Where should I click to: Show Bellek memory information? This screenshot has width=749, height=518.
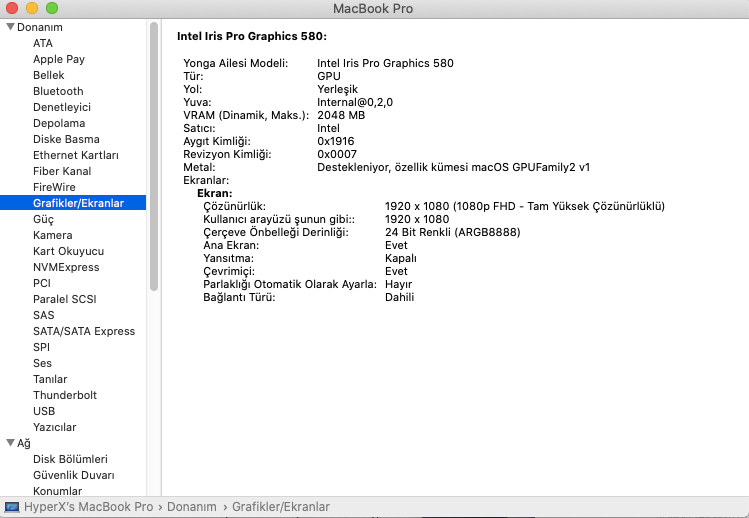click(48, 75)
